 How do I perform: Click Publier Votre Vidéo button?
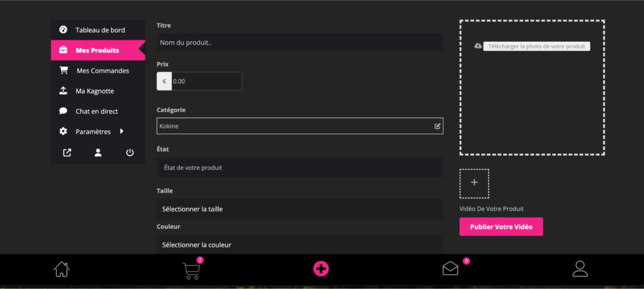coord(501,227)
